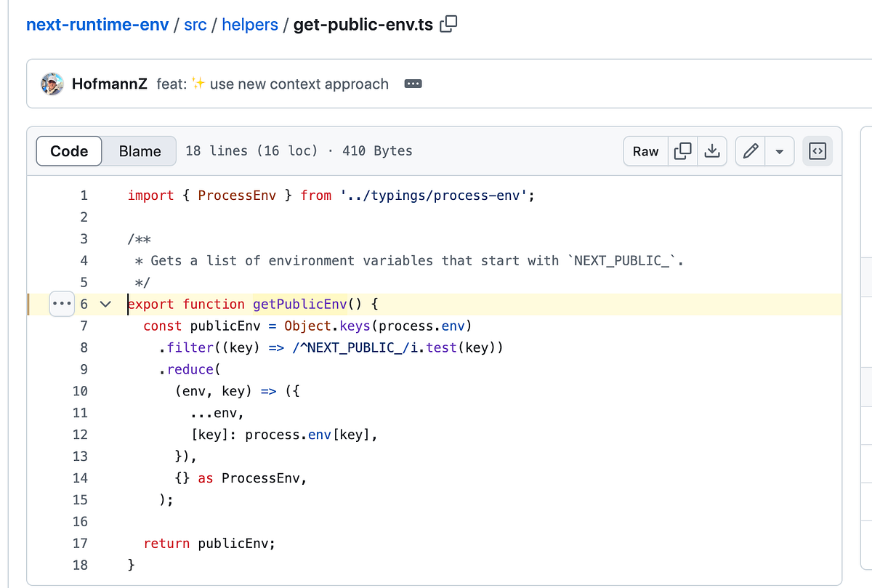Image resolution: width=872 pixels, height=588 pixels.
Task: Download the get-public-env.ts file
Action: [712, 151]
